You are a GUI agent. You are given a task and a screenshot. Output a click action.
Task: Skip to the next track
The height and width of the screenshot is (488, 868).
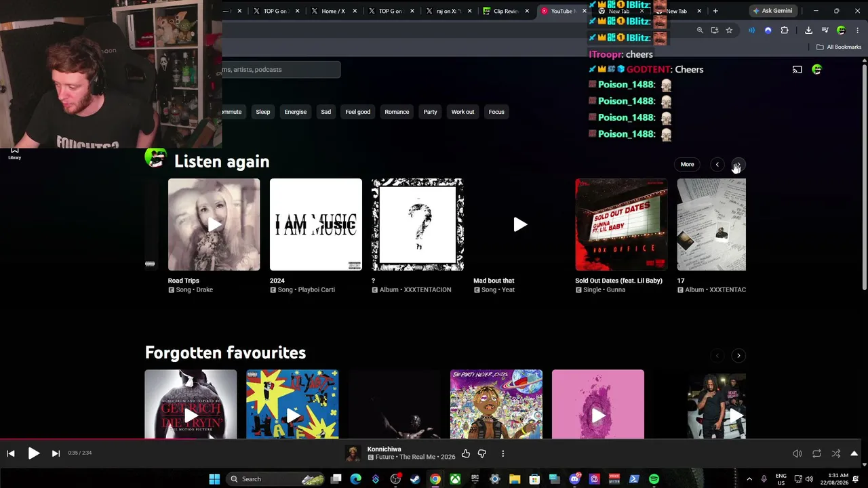(56, 453)
